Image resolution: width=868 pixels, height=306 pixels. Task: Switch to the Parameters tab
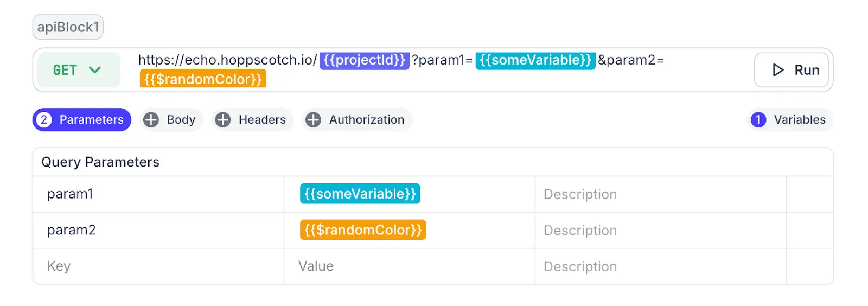pyautogui.click(x=91, y=120)
